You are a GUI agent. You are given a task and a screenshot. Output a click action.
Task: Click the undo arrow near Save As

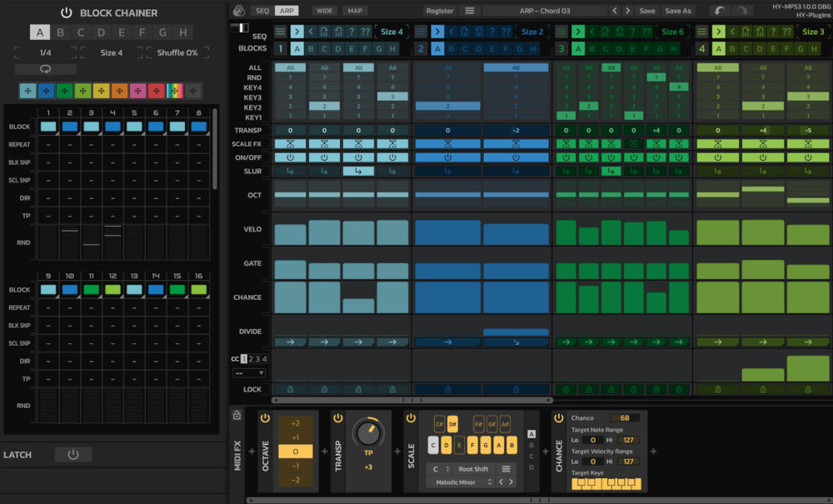click(718, 10)
